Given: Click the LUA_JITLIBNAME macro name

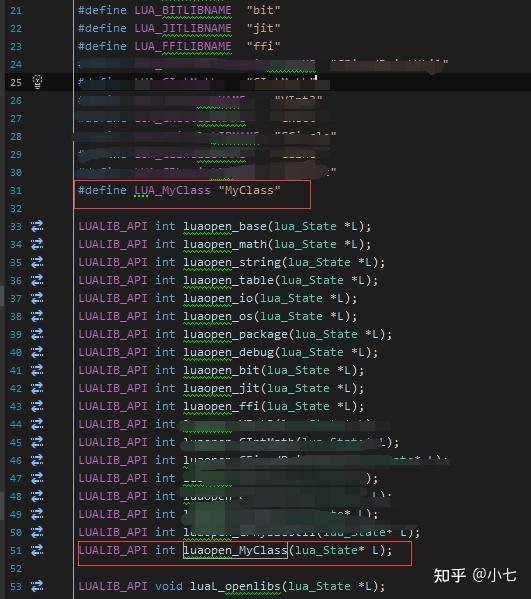Looking at the screenshot, I should point(183,28).
